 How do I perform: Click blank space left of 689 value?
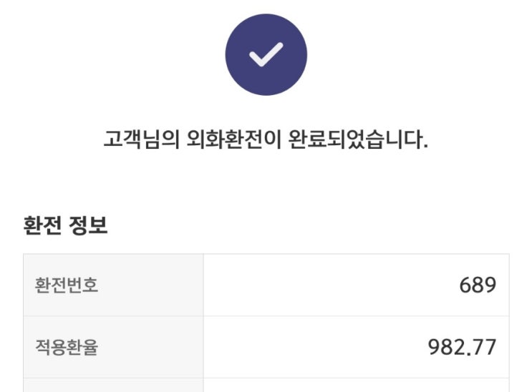tap(322, 285)
